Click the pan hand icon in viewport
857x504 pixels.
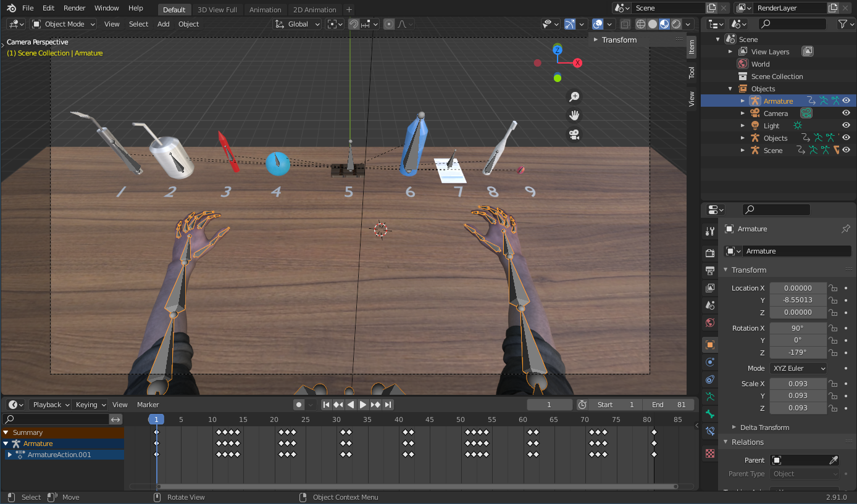click(574, 115)
